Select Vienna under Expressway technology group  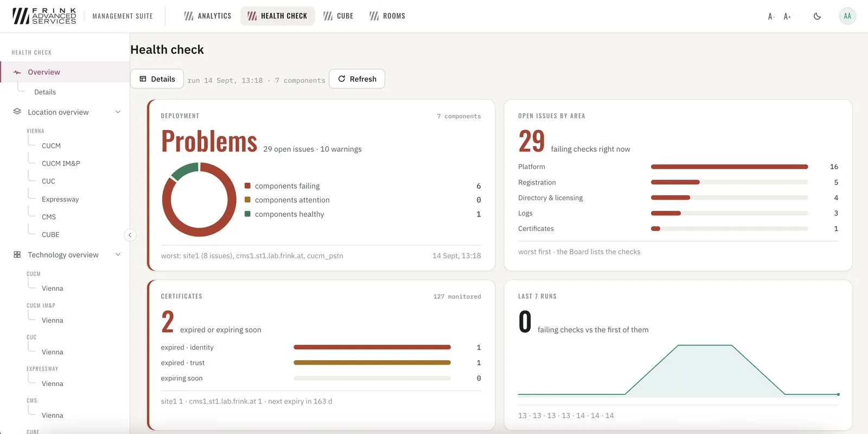tap(53, 384)
